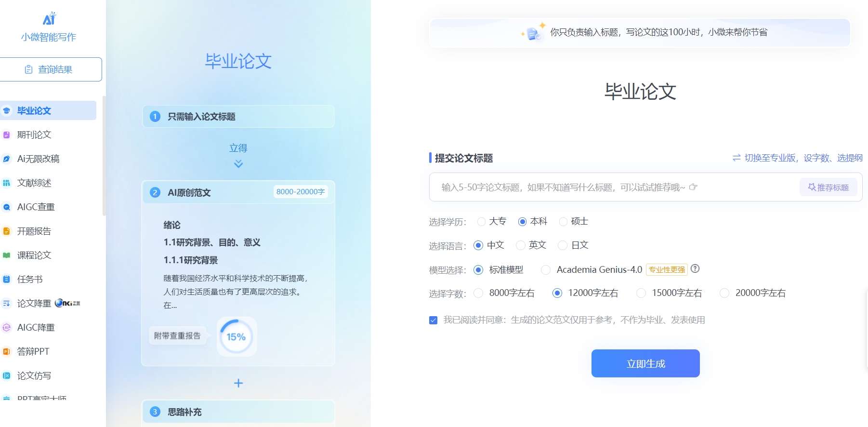Click the 文献综述 sidebar icon
868x427 pixels.
(x=7, y=183)
